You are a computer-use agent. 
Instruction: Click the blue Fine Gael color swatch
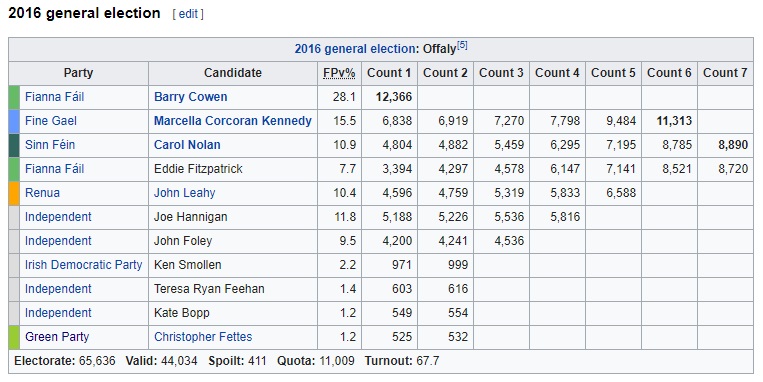pyautogui.click(x=14, y=121)
